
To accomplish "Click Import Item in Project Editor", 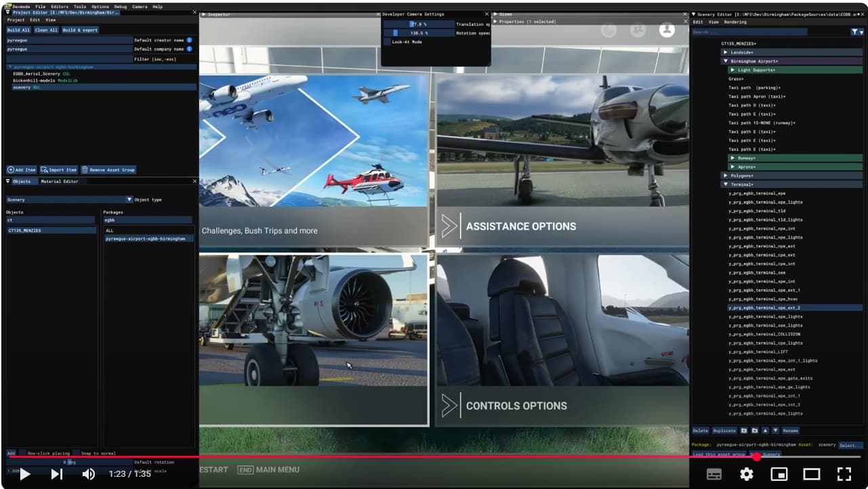I will 59,170.
